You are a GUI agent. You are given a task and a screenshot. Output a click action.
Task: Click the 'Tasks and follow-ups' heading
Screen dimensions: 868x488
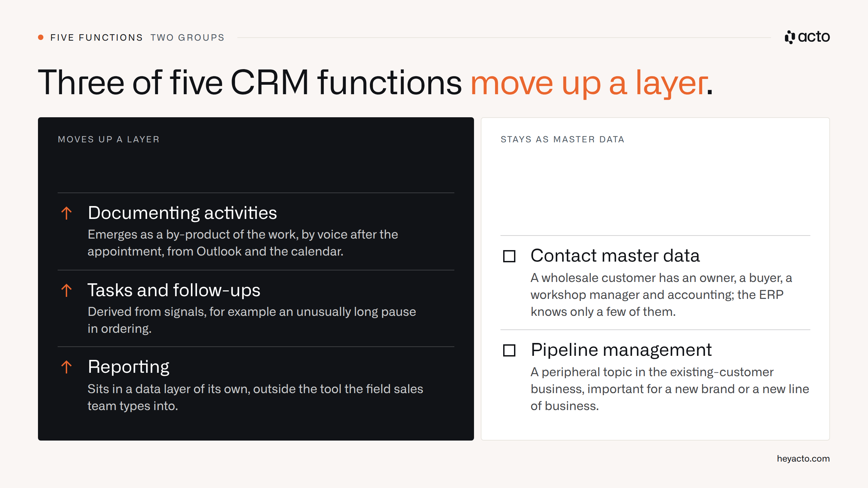point(174,290)
